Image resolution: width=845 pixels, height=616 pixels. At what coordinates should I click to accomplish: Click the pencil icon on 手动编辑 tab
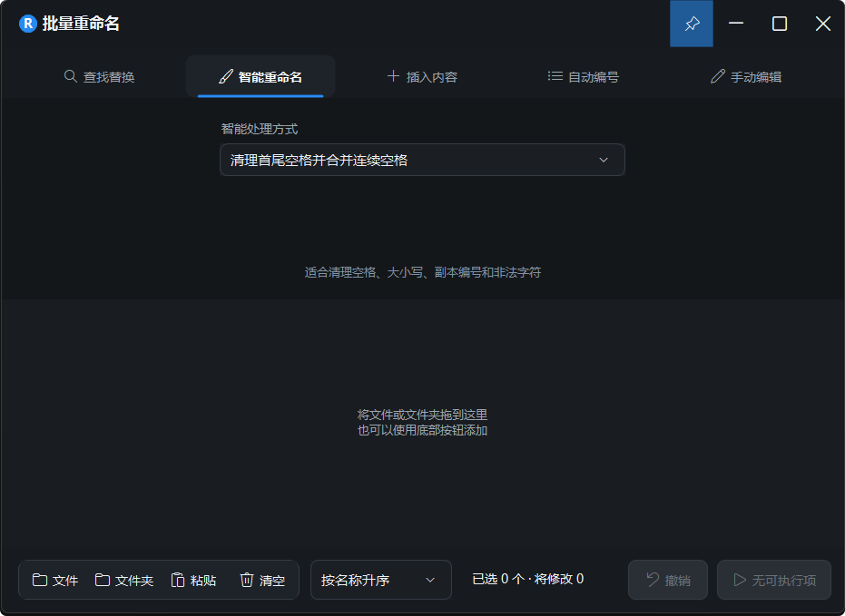click(717, 76)
